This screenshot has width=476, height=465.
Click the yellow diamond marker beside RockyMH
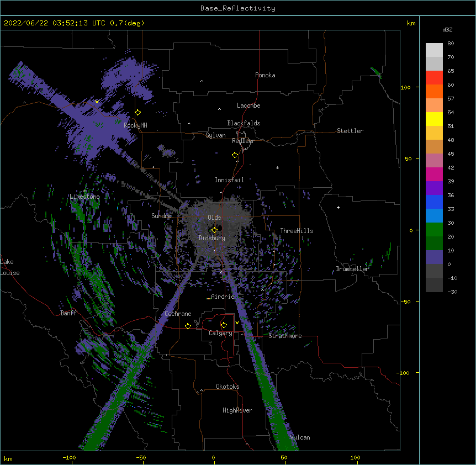tap(138, 113)
